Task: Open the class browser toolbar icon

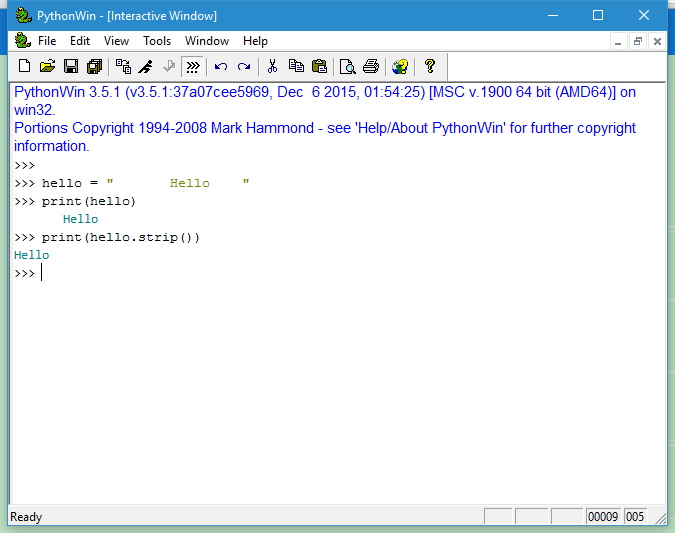Action: tap(124, 66)
